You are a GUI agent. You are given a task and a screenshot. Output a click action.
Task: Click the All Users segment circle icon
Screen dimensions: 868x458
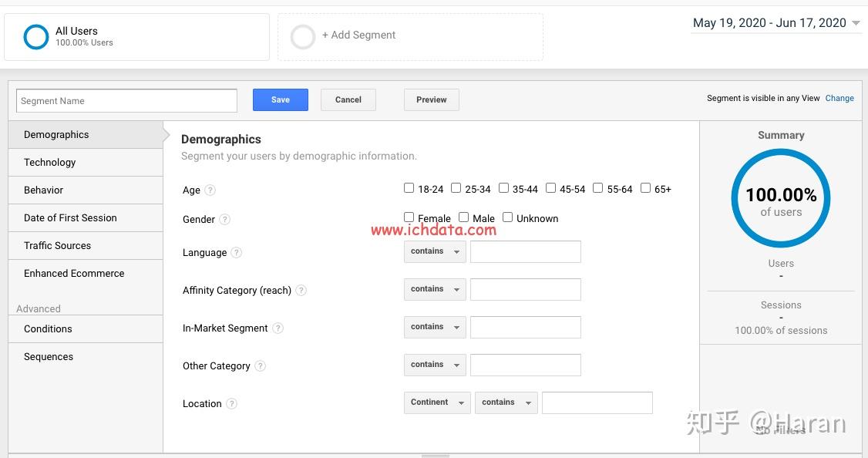click(36, 36)
